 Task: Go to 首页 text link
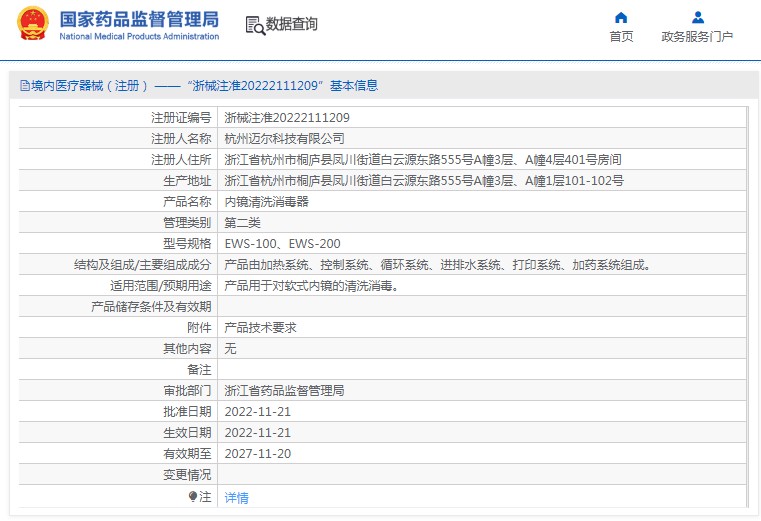pyautogui.click(x=621, y=36)
